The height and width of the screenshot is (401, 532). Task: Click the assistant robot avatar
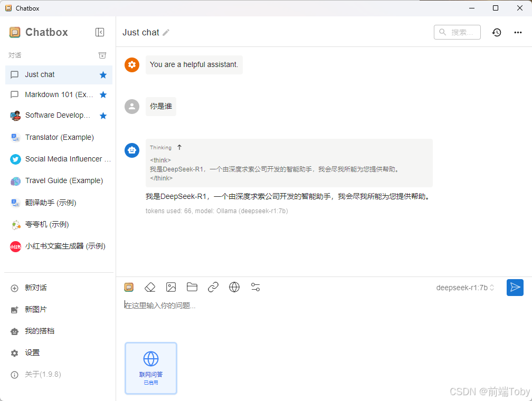[132, 150]
